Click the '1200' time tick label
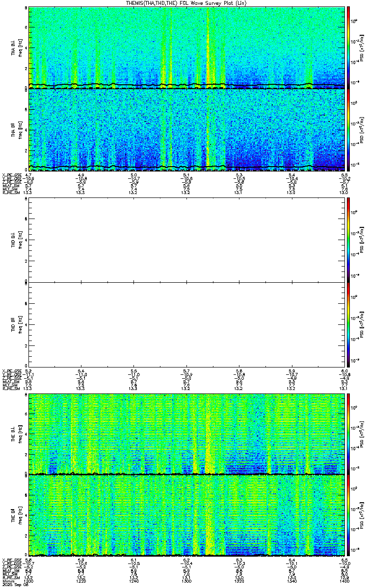368x588 pixels. pyautogui.click(x=28, y=580)
